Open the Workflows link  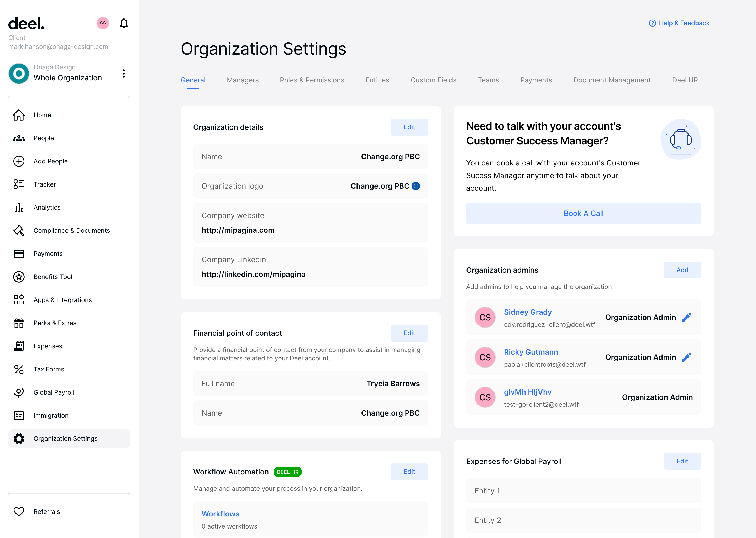coord(220,514)
